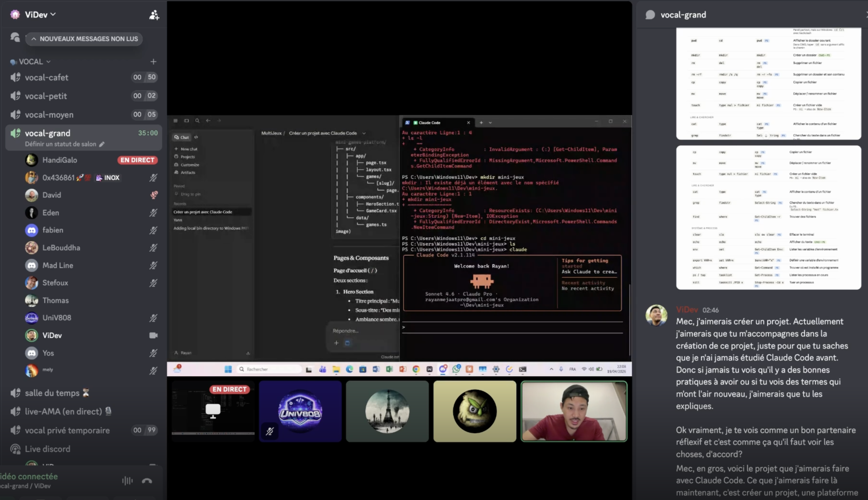Open the second command cheat-sheet image in chat

coord(768,217)
